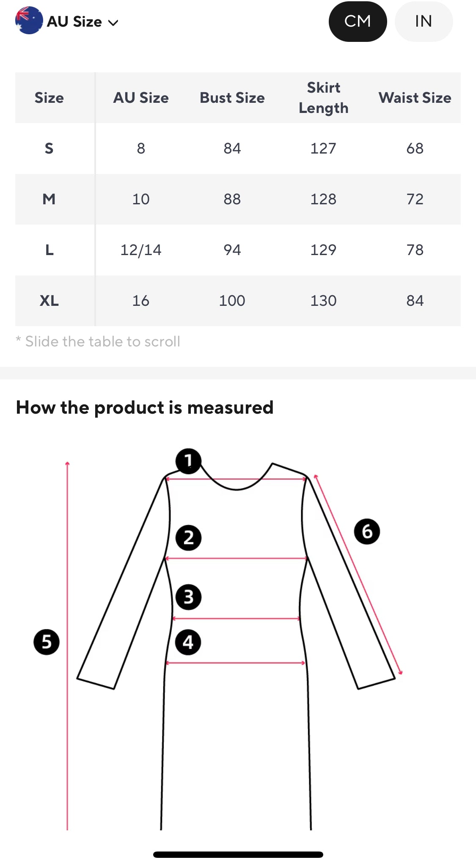Tap the home indicator bar
Viewport: 476px width, 868px height.
click(x=238, y=854)
